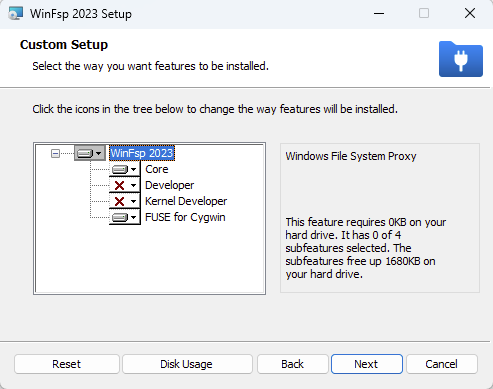Open the Core feature install dropdown
Image resolution: width=493 pixels, height=389 pixels.
click(x=125, y=169)
